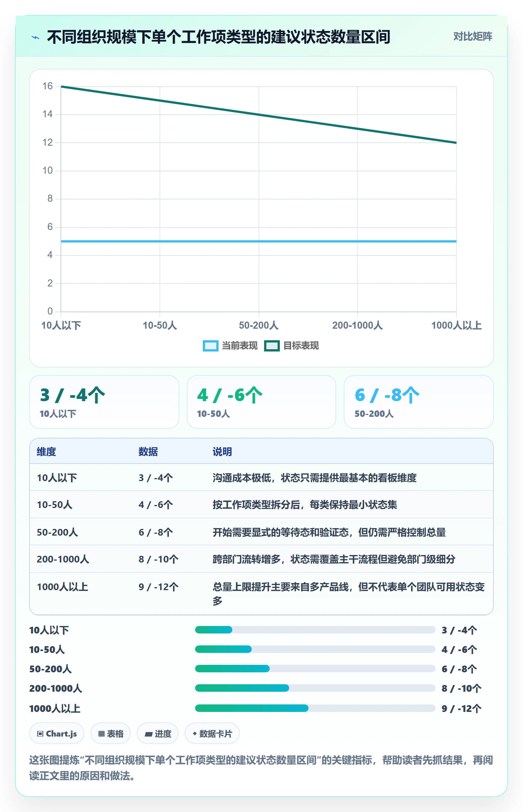Click the 进度 tag bar icon
The image size is (523, 812).
148,734
